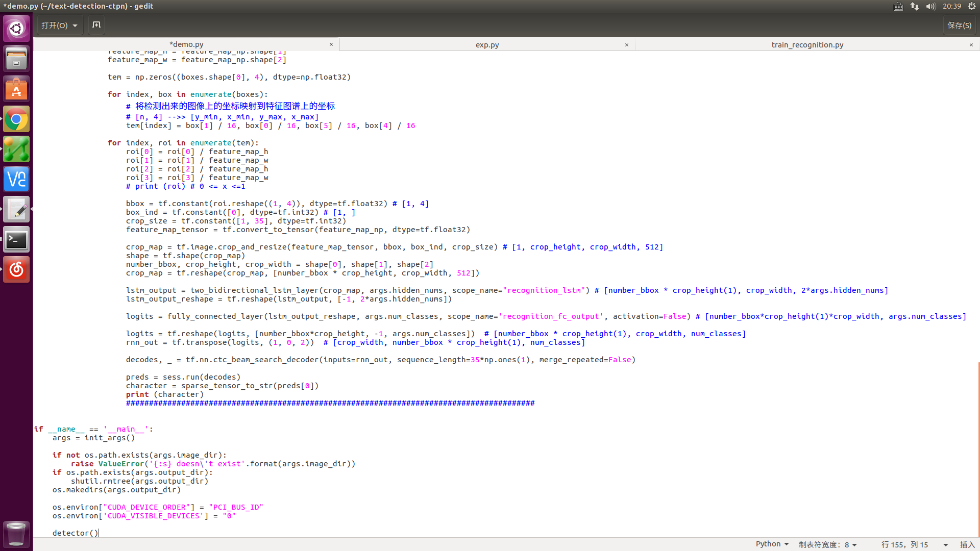Close the train_recognition.py tab
This screenshot has height=551, width=980.
pyautogui.click(x=971, y=45)
